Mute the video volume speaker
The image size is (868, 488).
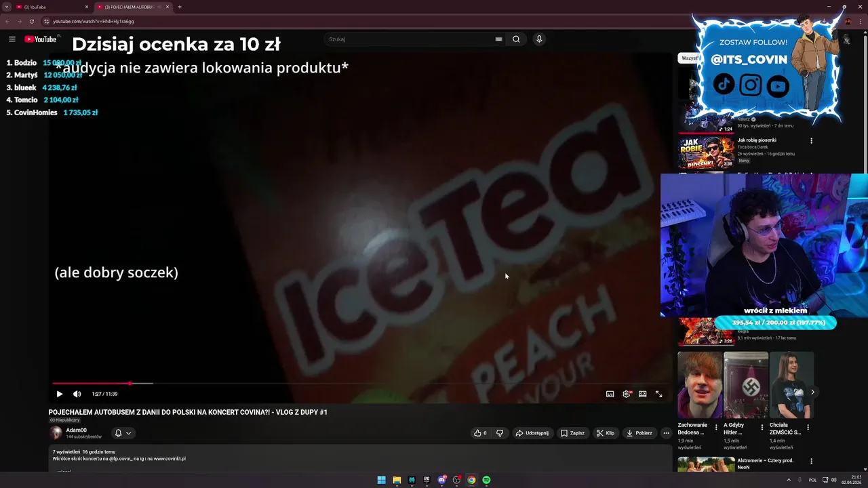pos(77,394)
